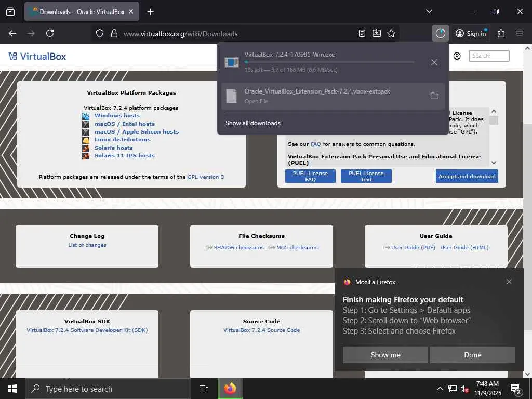Click Done in Firefox notification

pos(473,355)
